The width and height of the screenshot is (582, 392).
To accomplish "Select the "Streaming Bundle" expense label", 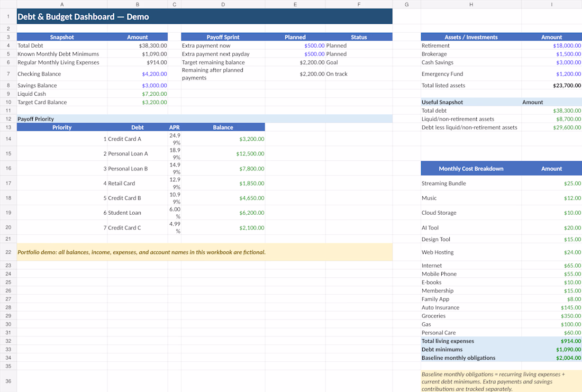I will (443, 184).
